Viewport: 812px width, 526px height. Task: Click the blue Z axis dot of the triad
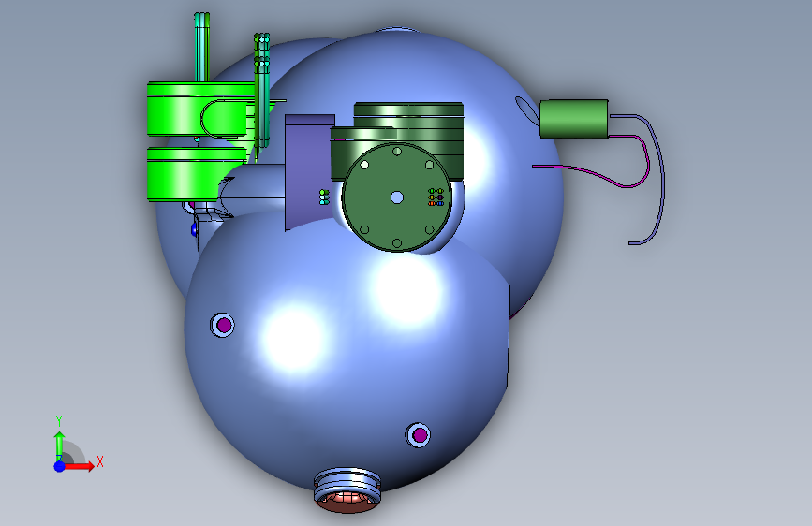(x=60, y=466)
